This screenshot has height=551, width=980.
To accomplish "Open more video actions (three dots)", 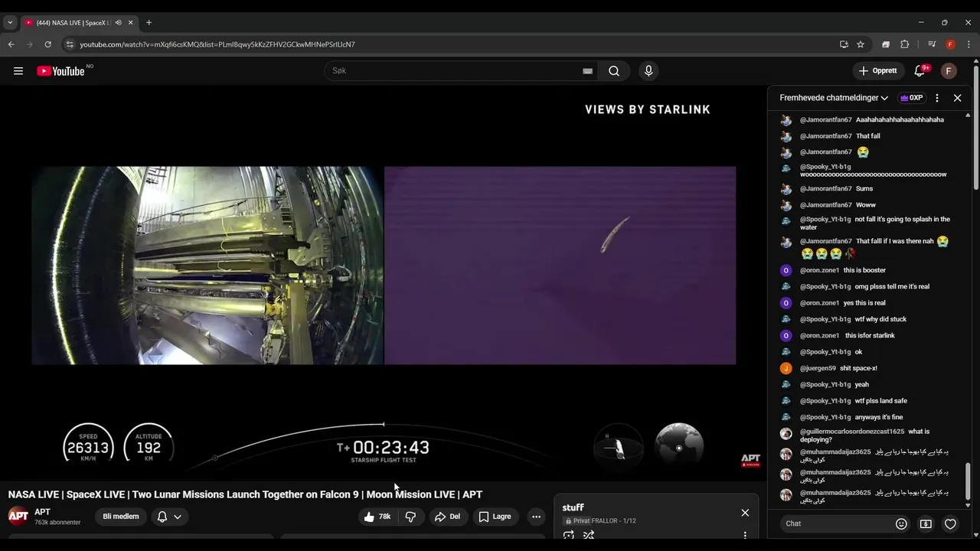I will point(536,517).
